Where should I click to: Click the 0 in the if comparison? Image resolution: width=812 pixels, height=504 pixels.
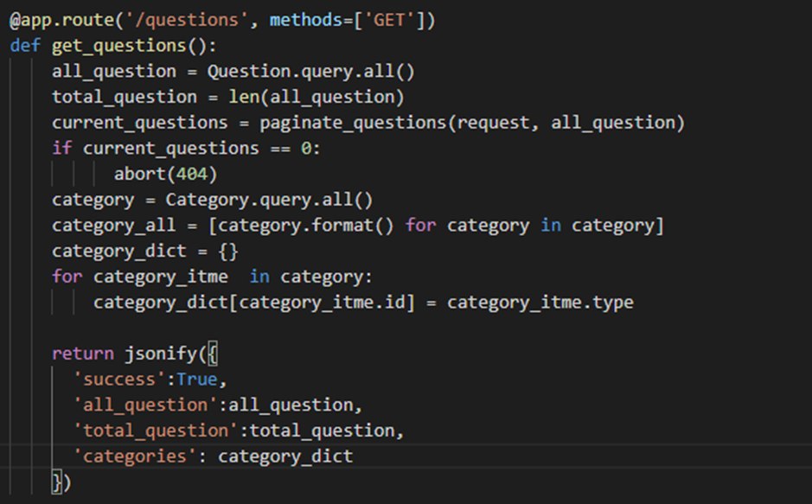pos(306,149)
